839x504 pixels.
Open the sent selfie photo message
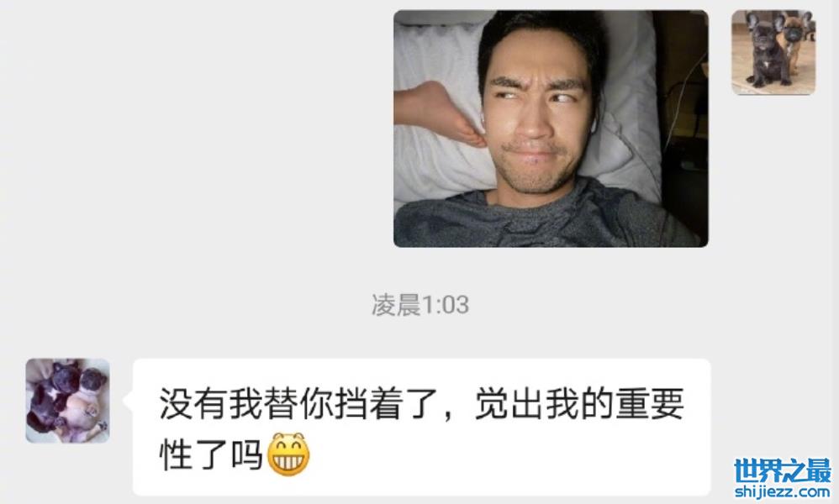pos(551,129)
